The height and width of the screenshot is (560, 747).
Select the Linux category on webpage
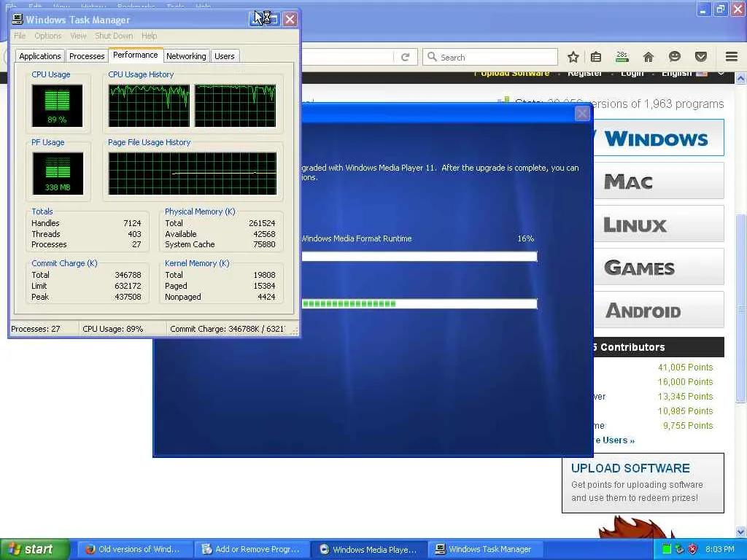coord(659,224)
